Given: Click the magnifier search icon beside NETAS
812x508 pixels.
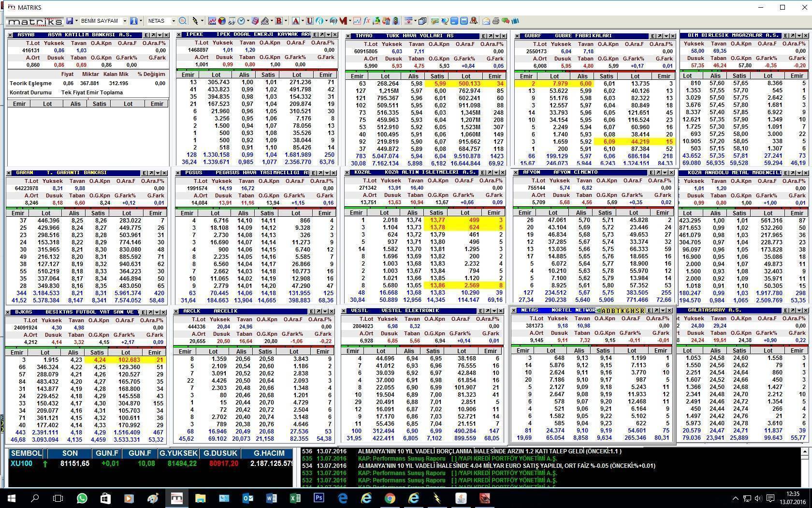Looking at the screenshot, I should click(182, 21).
